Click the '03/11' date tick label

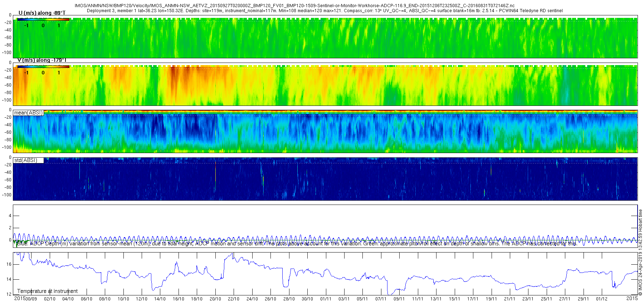click(x=344, y=299)
